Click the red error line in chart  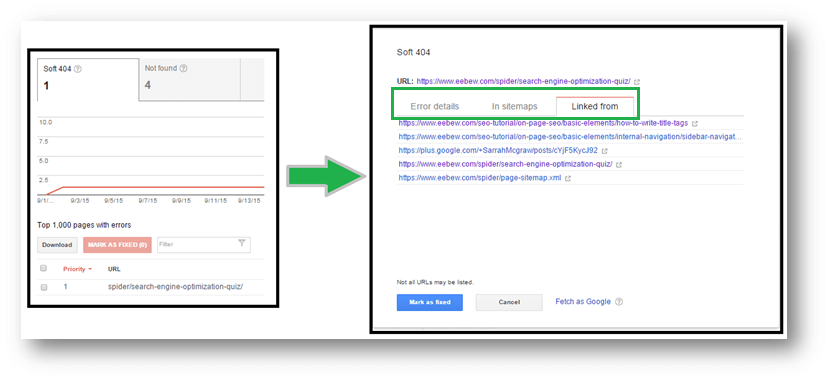(x=164, y=187)
